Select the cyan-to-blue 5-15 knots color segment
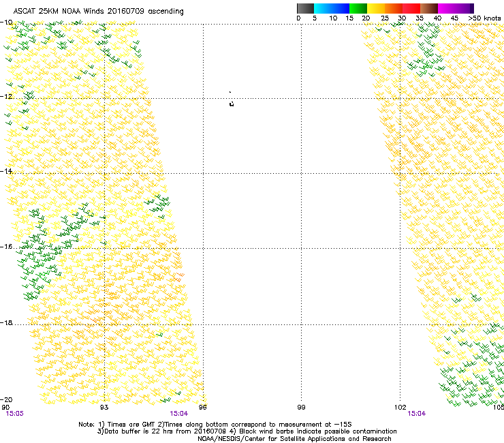504x443 pixels. [332, 8]
